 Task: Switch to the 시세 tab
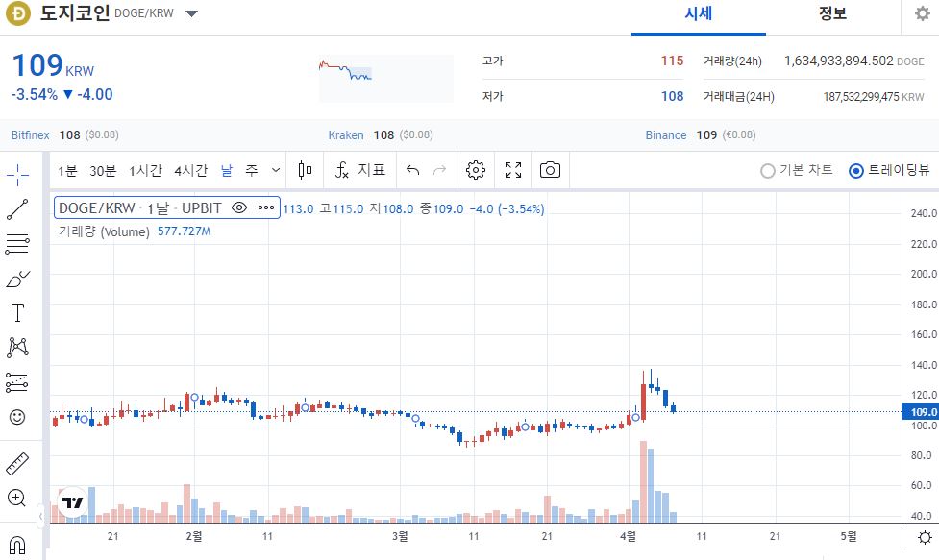pyautogui.click(x=699, y=14)
